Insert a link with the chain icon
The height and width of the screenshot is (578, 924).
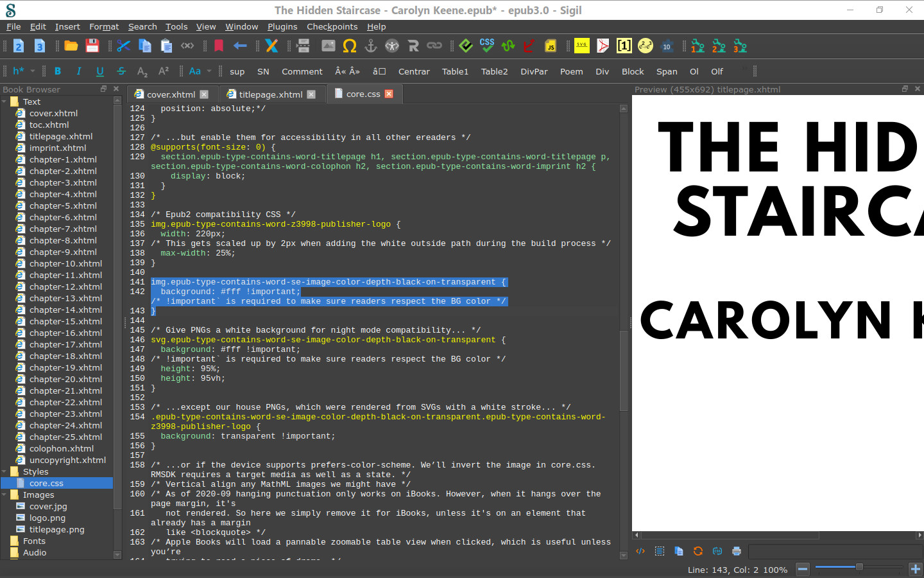[x=434, y=46]
